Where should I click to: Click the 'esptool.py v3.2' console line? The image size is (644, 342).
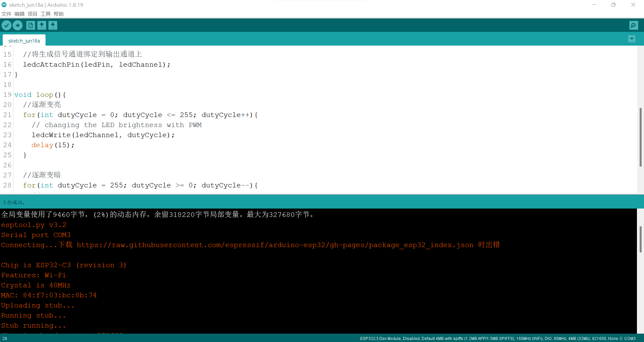click(x=34, y=225)
